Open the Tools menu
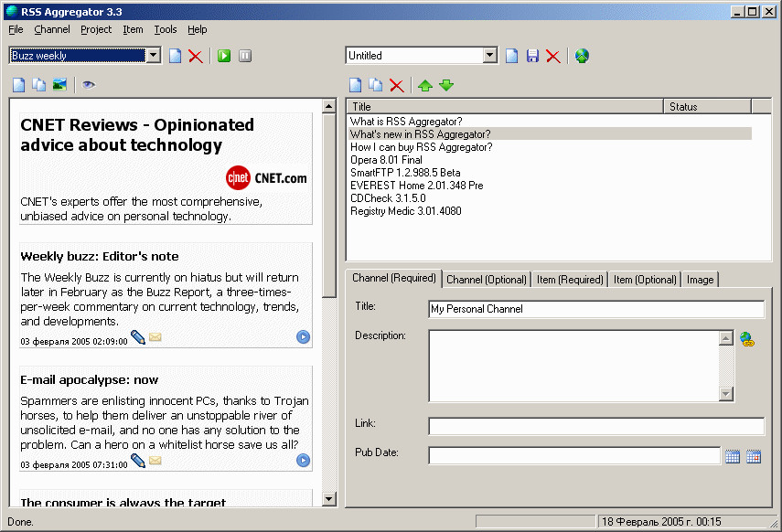 point(166,29)
